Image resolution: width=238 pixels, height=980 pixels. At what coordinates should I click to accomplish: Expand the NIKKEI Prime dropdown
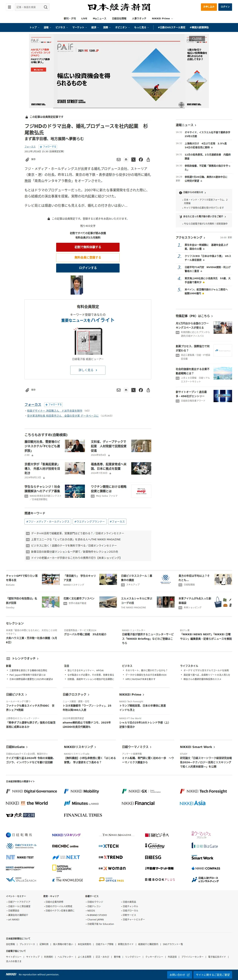(x=162, y=18)
